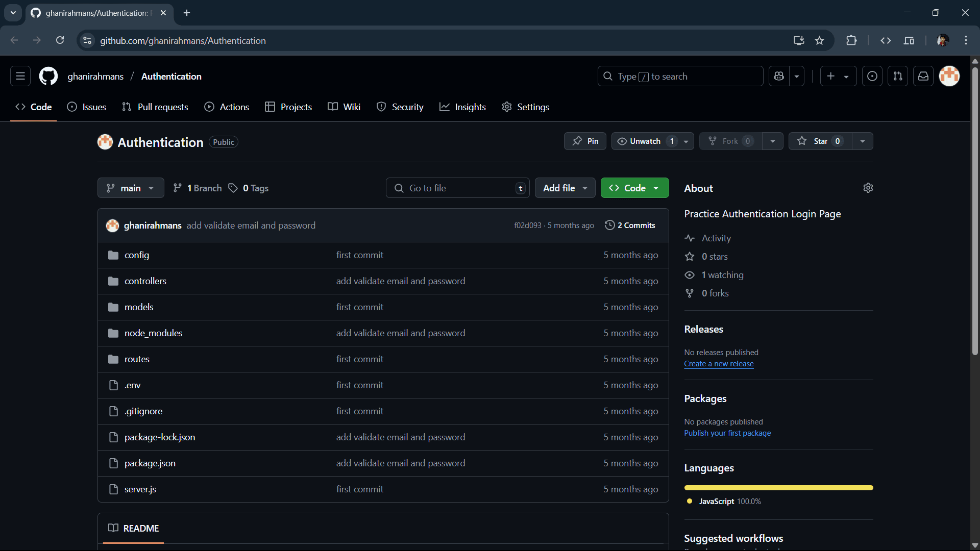Open the green Code clone dropdown
This screenshot has height=551, width=980.
tap(634, 188)
